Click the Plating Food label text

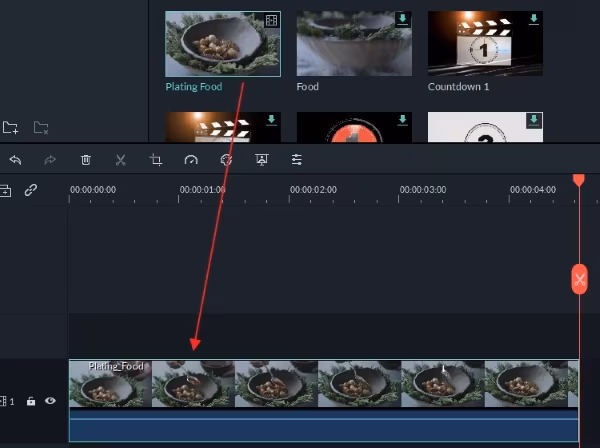[194, 87]
